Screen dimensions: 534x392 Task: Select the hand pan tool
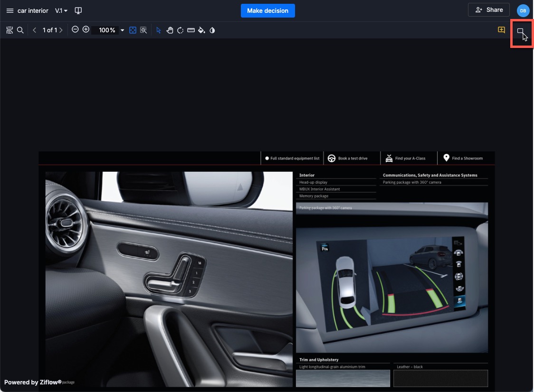click(170, 30)
